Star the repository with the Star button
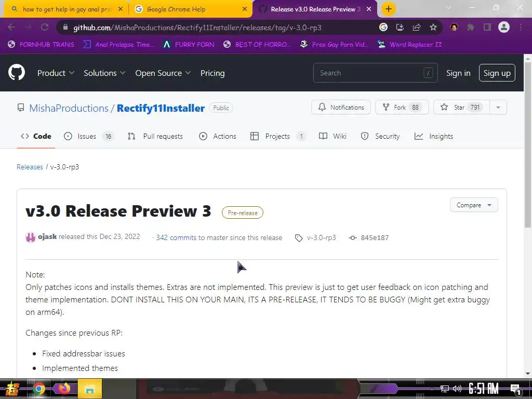The height and width of the screenshot is (399, 532). (461, 107)
